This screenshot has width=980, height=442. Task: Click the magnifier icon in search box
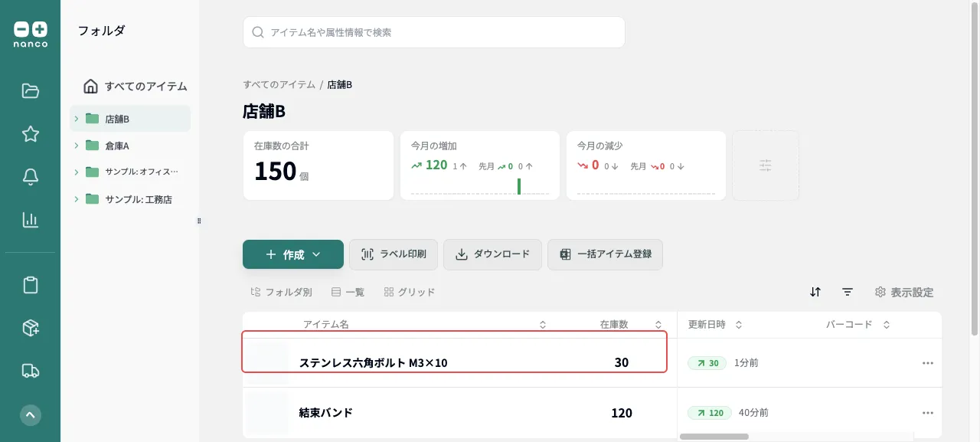(x=258, y=33)
